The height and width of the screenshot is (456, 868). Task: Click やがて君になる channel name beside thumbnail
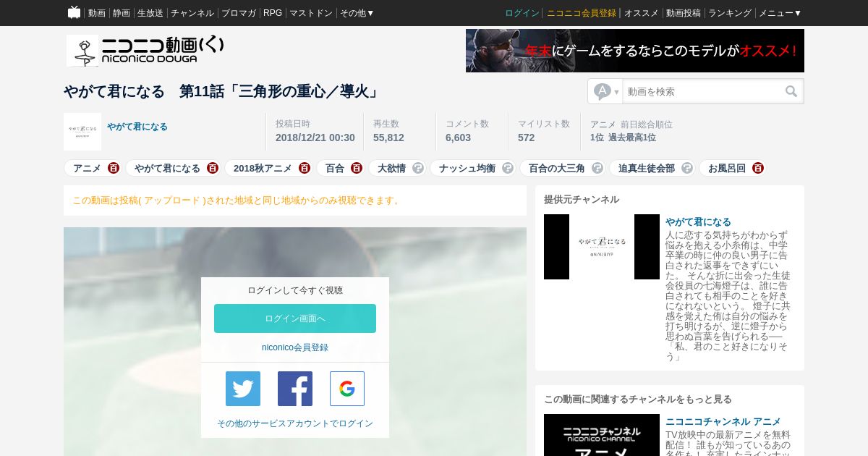point(137,127)
